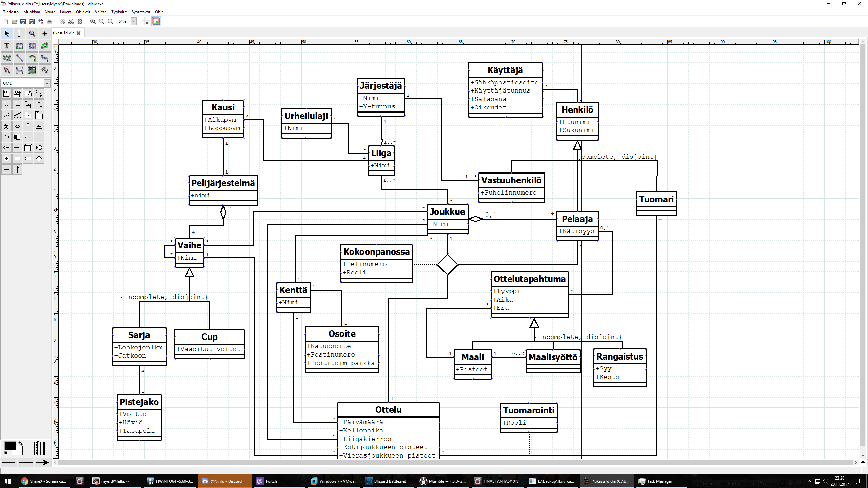Pick the UML Actor shape
Screen dimensions: 868x488
pos(6,126)
